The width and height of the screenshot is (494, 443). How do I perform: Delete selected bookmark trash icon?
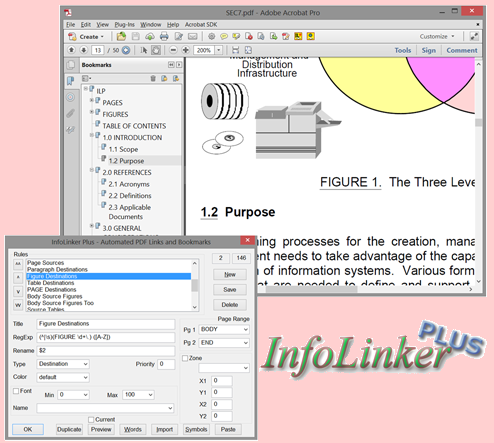pyautogui.click(x=153, y=78)
